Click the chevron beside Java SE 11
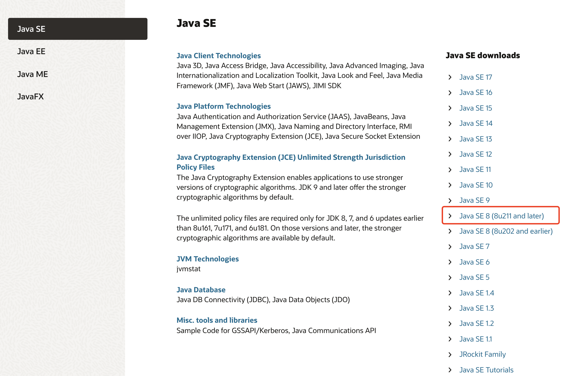Viewport: 588px width, 376px height. point(450,170)
